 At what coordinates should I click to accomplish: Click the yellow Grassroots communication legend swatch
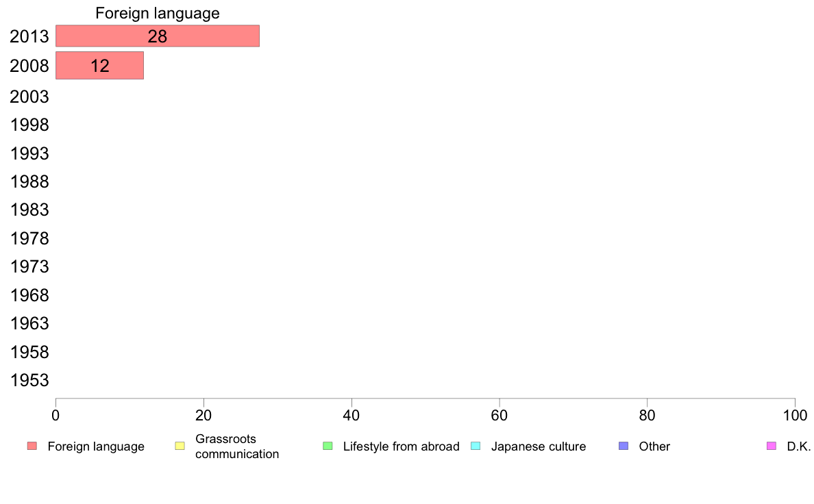[180, 446]
